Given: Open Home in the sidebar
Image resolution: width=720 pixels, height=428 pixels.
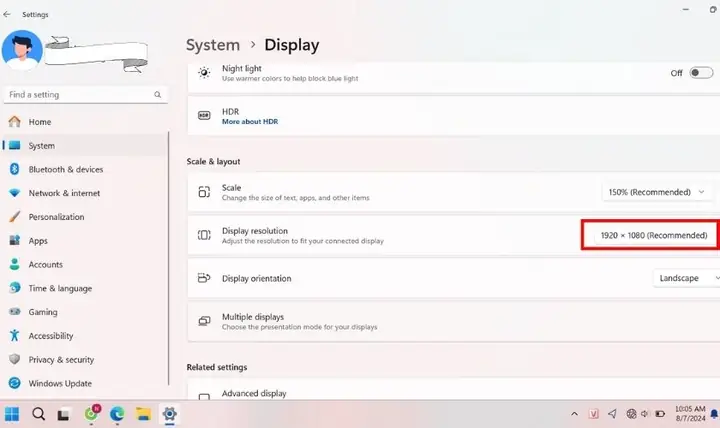Looking at the screenshot, I should coord(85,122).
